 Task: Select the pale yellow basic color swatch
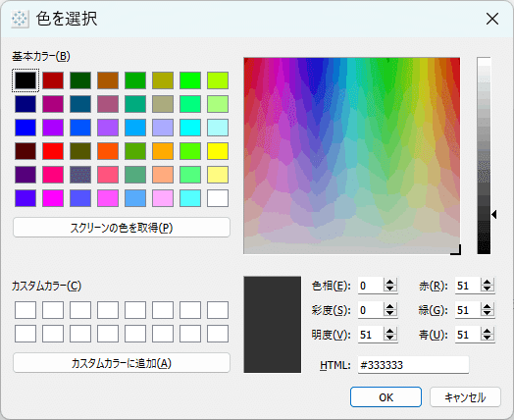tap(218, 175)
